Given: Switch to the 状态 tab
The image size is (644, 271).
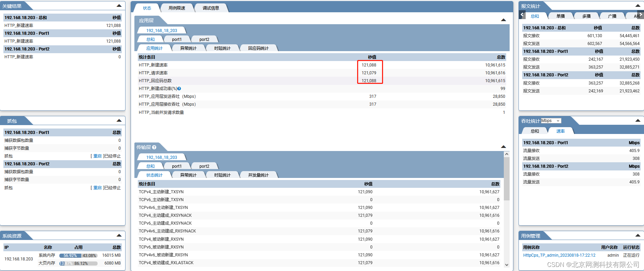Looking at the screenshot, I should [x=147, y=8].
